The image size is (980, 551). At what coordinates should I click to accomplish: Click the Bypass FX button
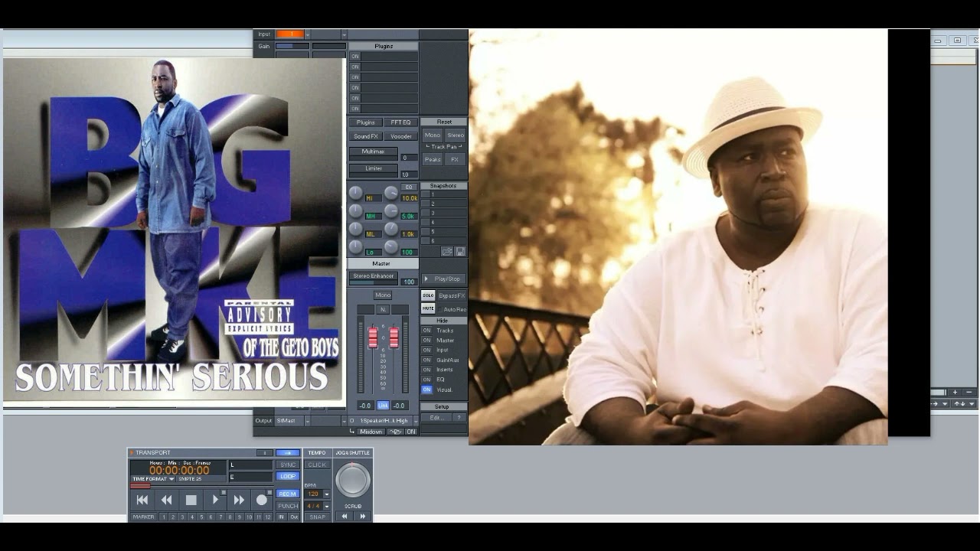point(452,295)
